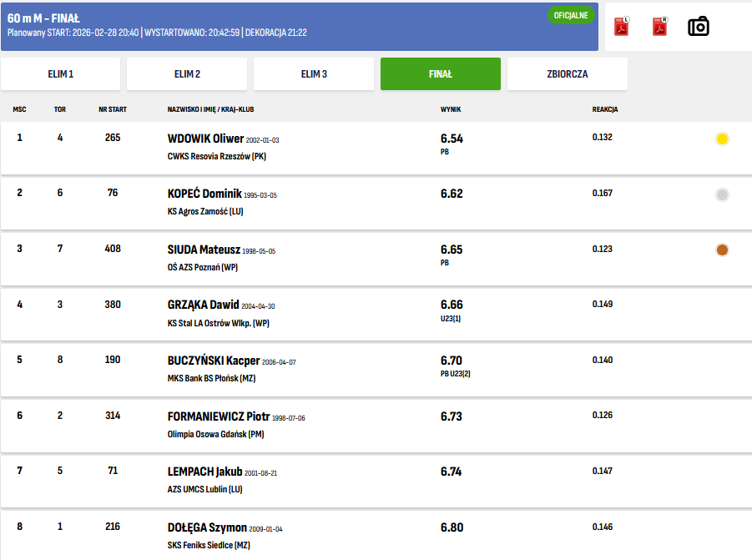This screenshot has width=752, height=560.
Task: Click the club name CWKS Resovia Rzeszów
Action: pyautogui.click(x=216, y=156)
